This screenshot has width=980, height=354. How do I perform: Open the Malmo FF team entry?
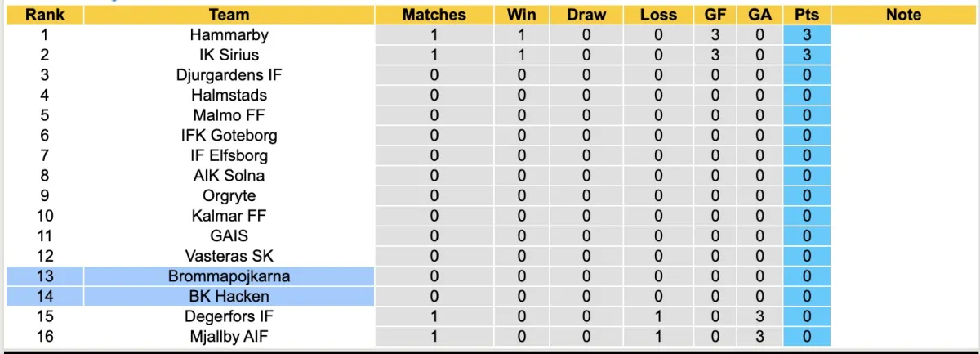click(229, 115)
